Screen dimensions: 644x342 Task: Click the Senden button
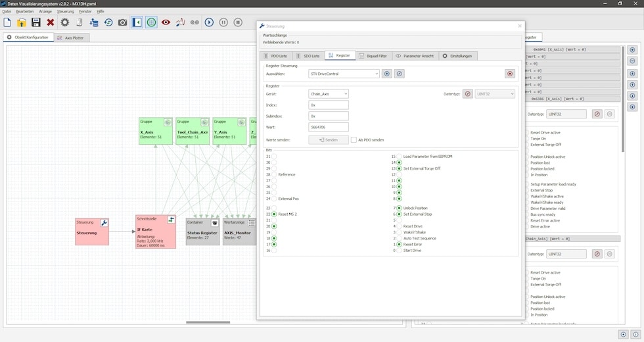[329, 139]
